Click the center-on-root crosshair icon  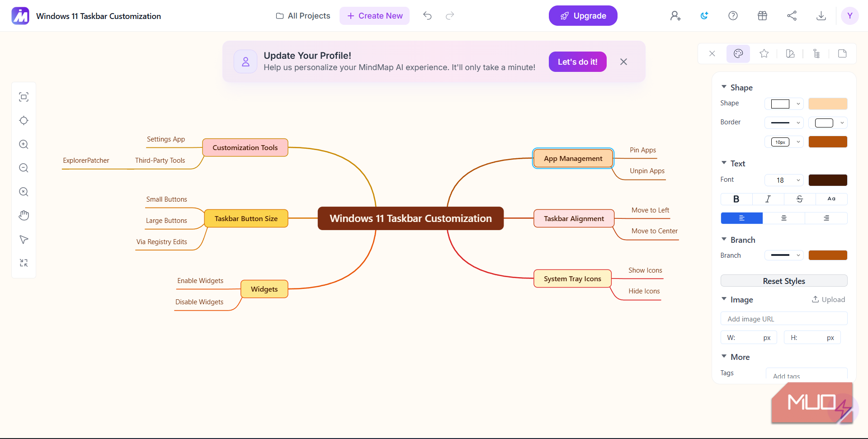(24, 121)
